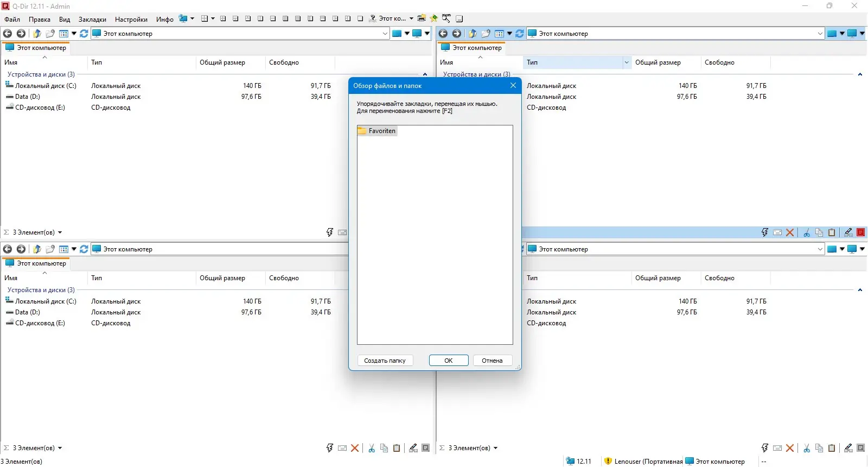The height and width of the screenshot is (467, 868).
Task: Click the small window icon after the magnifier
Action: click(459, 18)
